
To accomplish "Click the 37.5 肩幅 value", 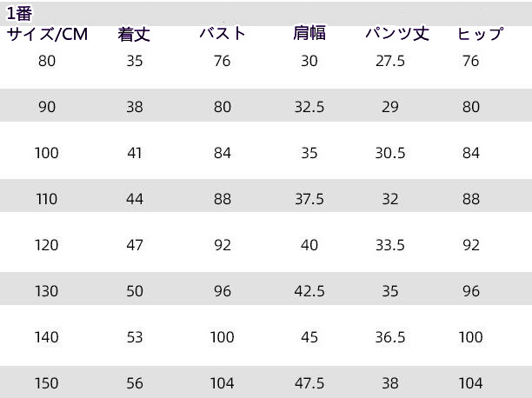I will (309, 199).
